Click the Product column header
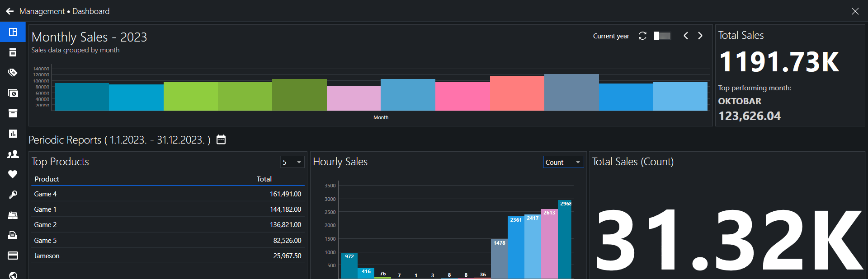 click(47, 179)
